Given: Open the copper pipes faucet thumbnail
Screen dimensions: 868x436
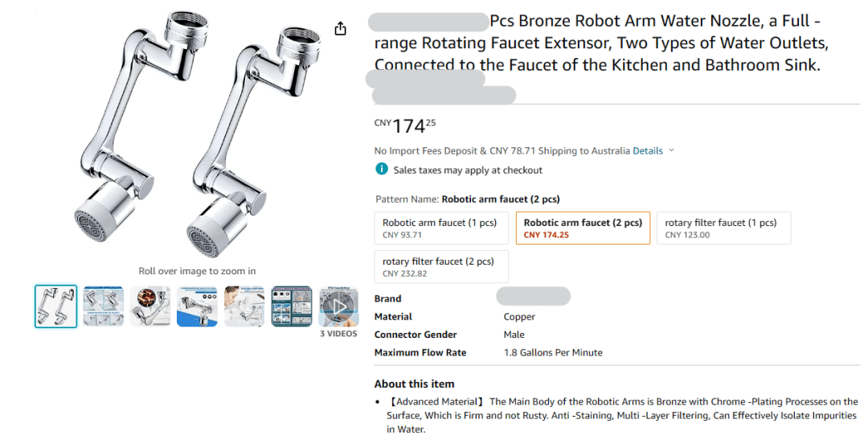Looking at the screenshot, I should tap(150, 306).
